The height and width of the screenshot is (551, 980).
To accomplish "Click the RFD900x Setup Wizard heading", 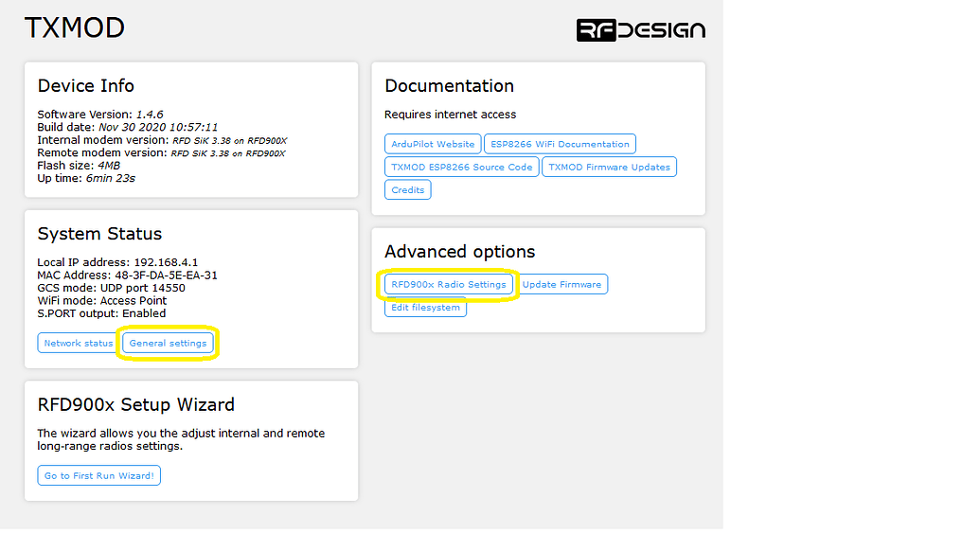I will pyautogui.click(x=135, y=404).
